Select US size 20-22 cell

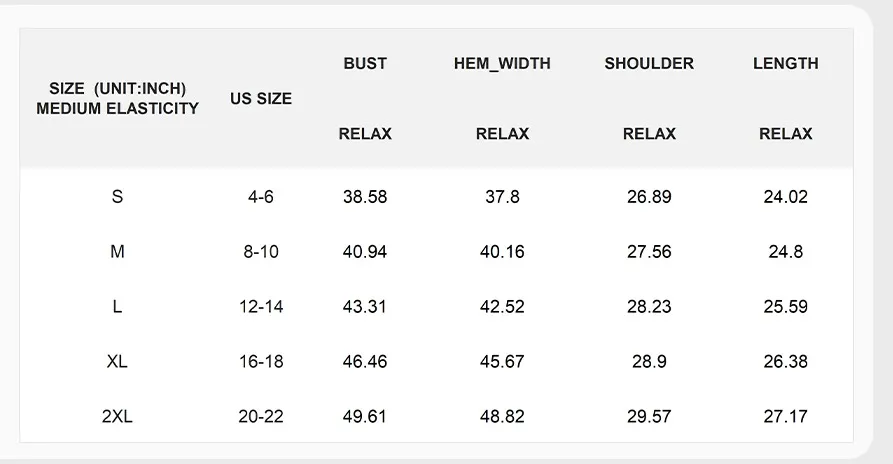261,416
